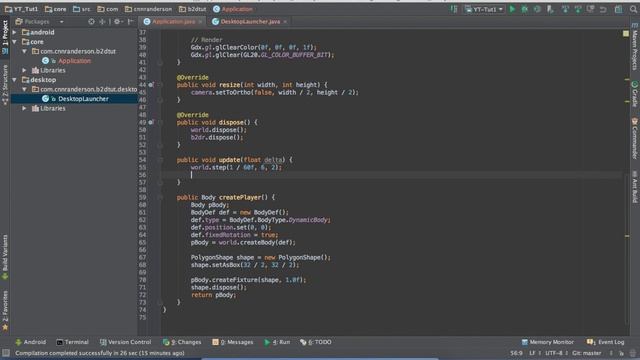
Task: Expand Libraries under desktop
Action: point(24,108)
